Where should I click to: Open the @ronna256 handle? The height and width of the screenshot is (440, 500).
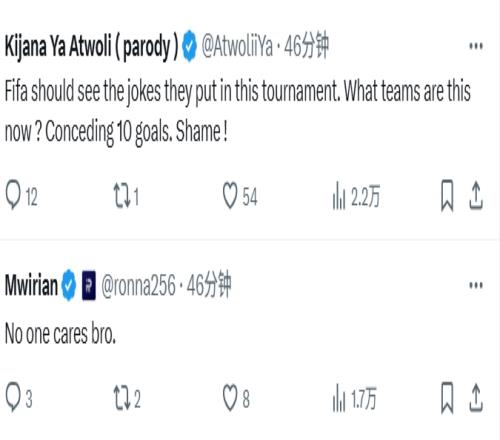138,286
